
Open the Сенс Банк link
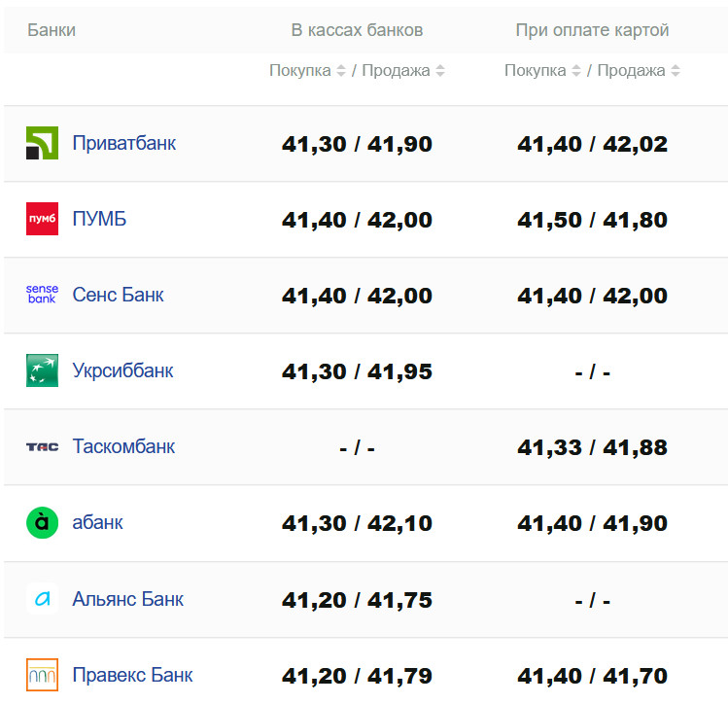[118, 295]
